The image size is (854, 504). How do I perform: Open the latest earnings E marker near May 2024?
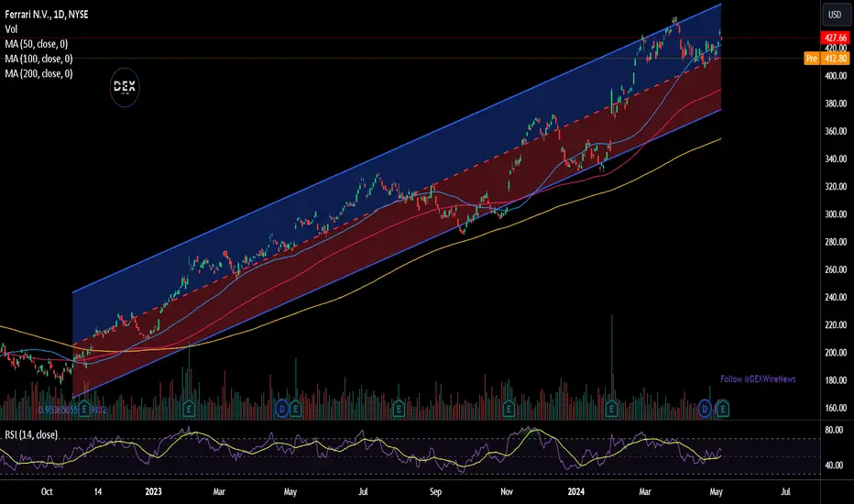click(x=723, y=409)
